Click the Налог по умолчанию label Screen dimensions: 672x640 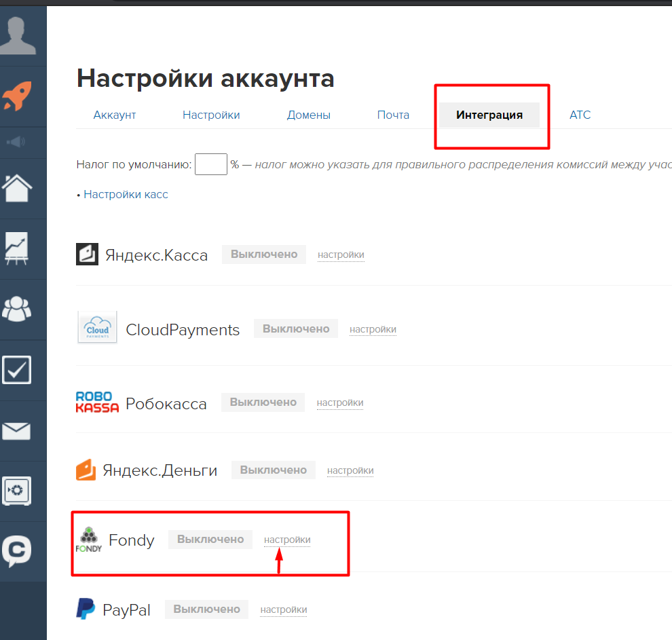coord(134,164)
